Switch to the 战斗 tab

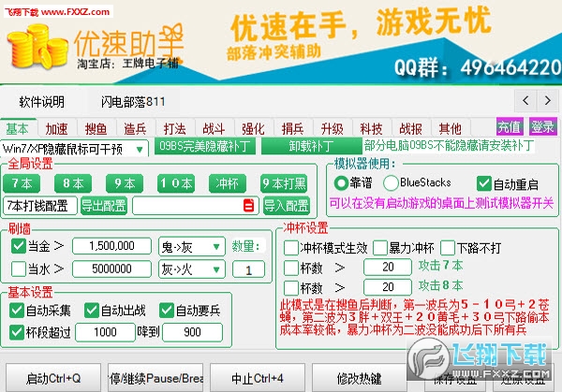coord(214,128)
